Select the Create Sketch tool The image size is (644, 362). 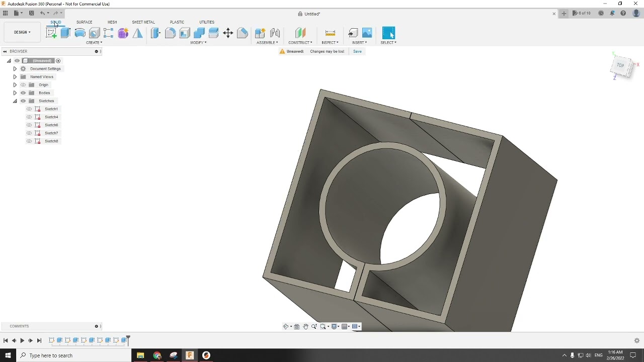pyautogui.click(x=51, y=33)
